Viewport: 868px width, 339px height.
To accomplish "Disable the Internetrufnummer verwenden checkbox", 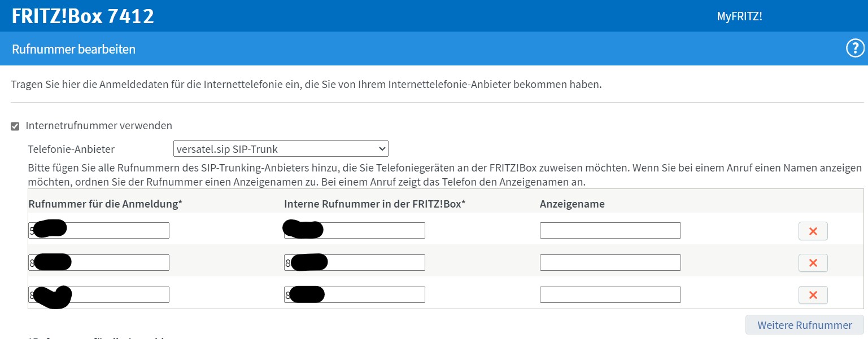I will pos(15,126).
